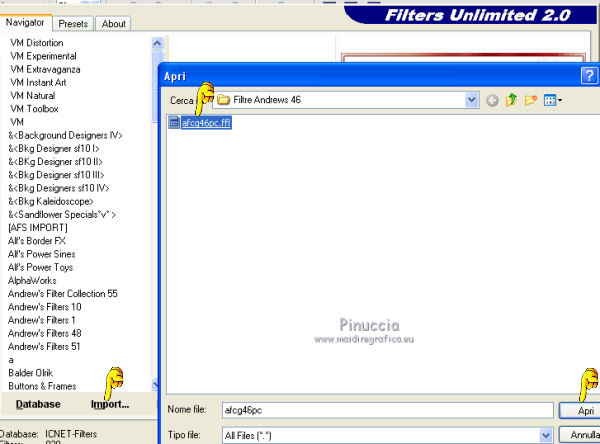Image resolution: width=600 pixels, height=444 pixels.
Task: Select VM Extravaganza in the list
Action: (45, 69)
